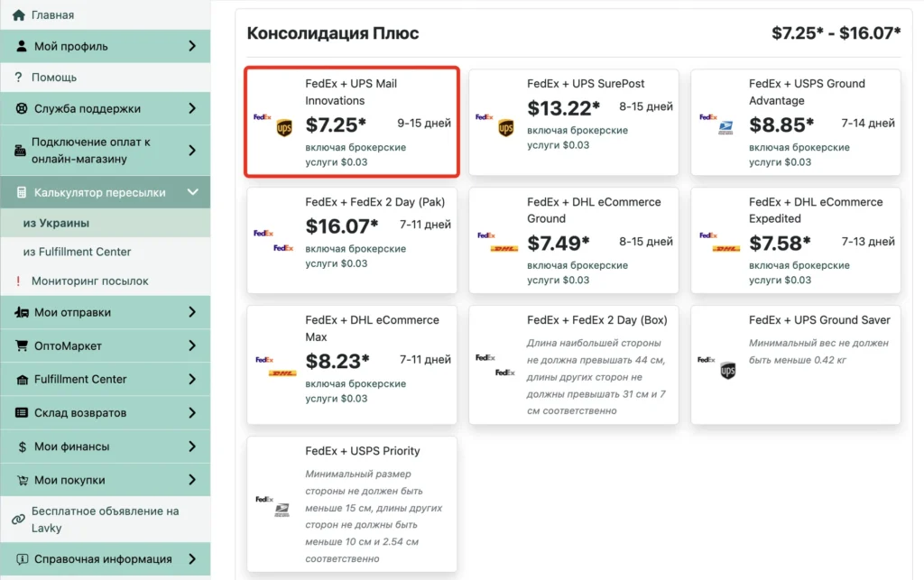Click the DHL logo on the eCommerce Ground card
This screenshot has width=924, height=580.
pos(504,249)
